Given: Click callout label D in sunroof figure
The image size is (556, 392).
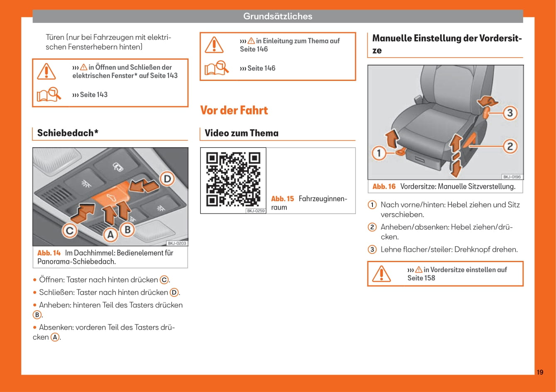Looking at the screenshot, I should click(x=167, y=179).
